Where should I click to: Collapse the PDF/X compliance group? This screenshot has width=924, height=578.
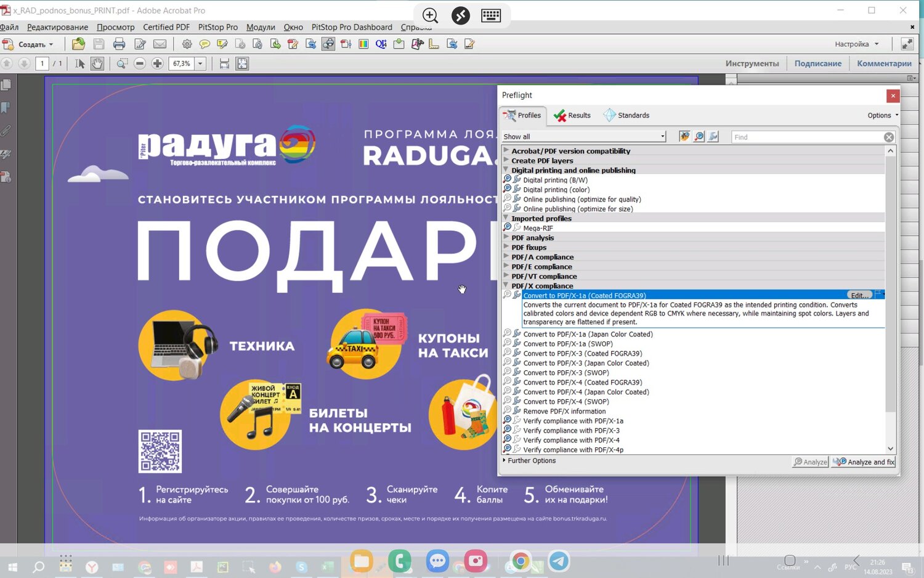(x=506, y=285)
